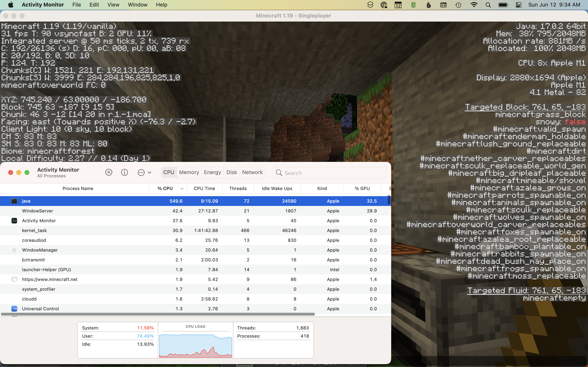Sort processes by the Threads column
Screen dimensions: 588x367
pyautogui.click(x=238, y=188)
